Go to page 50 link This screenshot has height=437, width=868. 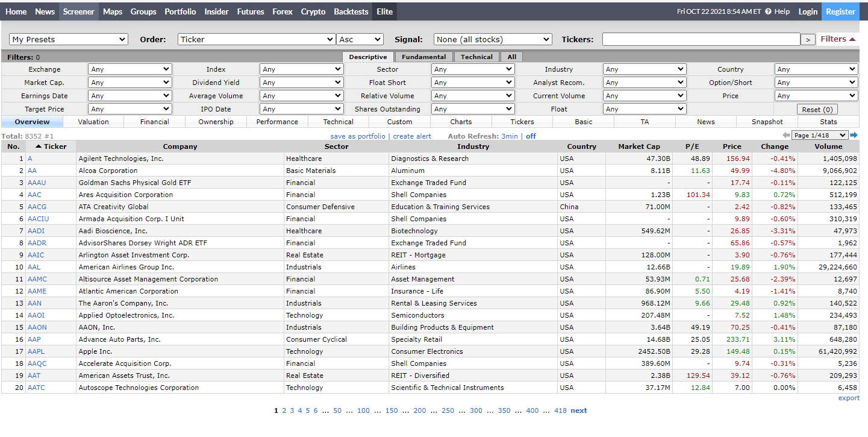337,410
